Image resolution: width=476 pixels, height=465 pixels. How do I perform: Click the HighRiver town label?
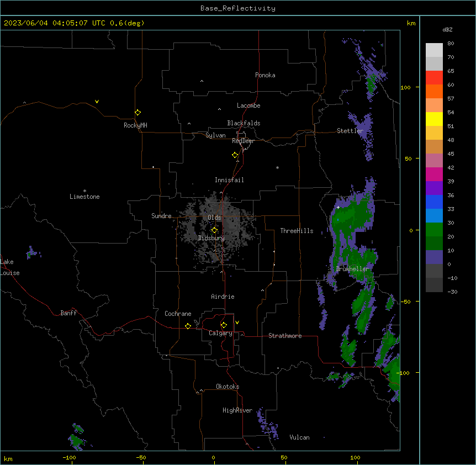(237, 410)
